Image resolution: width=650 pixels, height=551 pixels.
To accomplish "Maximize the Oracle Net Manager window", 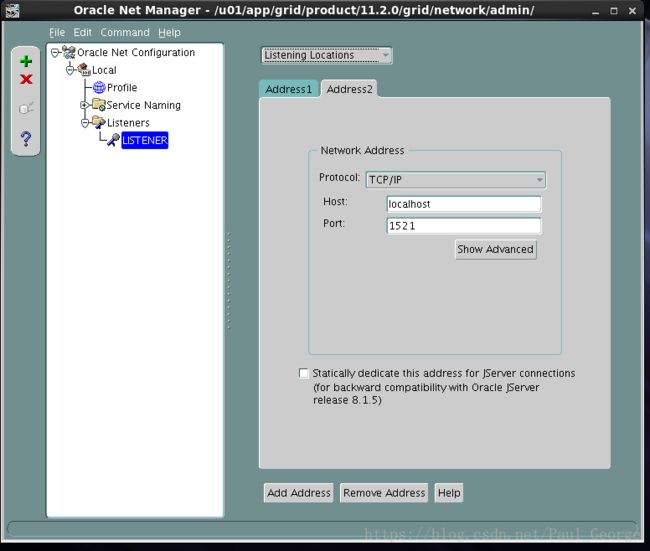I will coord(614,11).
